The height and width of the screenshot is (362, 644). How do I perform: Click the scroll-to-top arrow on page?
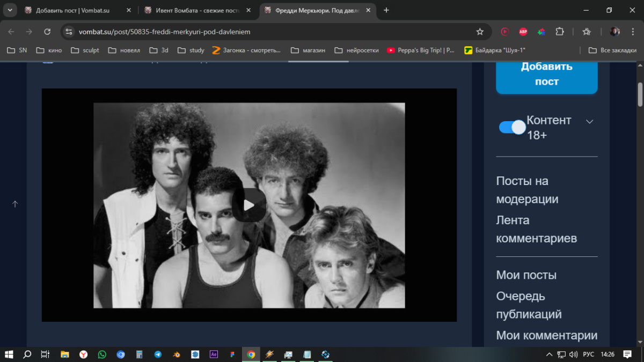point(15,204)
